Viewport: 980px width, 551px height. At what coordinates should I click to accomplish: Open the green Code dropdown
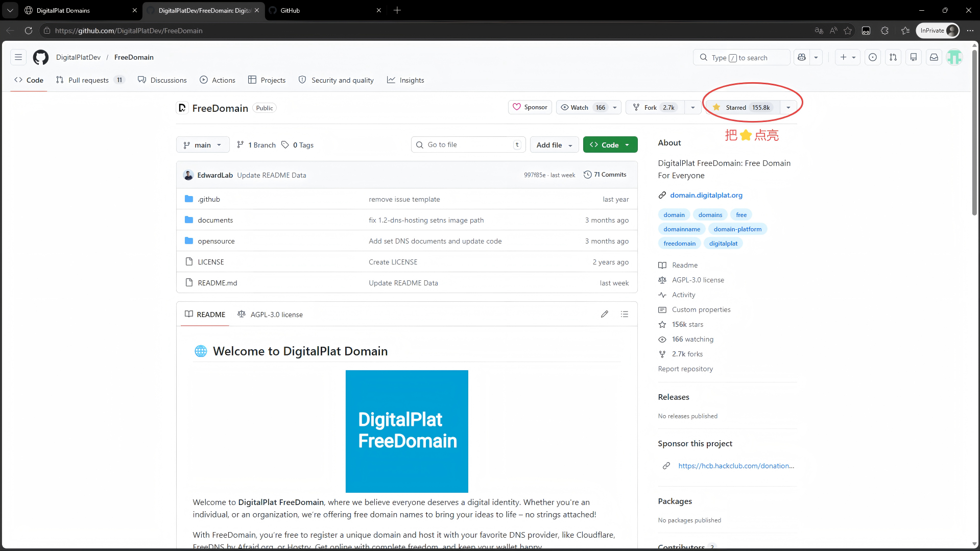tap(610, 145)
